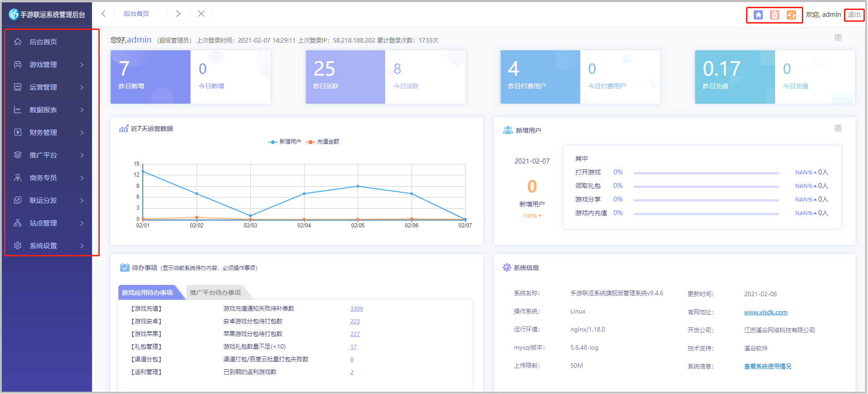Click the help question mark beside the greeting
Image resolution: width=868 pixels, height=394 pixels.
click(838, 38)
